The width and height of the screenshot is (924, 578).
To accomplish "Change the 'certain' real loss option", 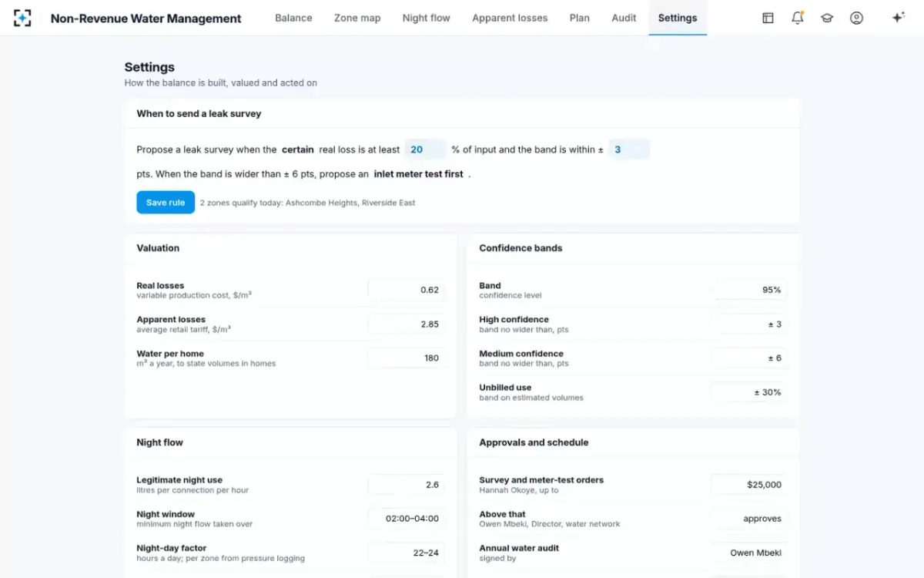I will (298, 150).
